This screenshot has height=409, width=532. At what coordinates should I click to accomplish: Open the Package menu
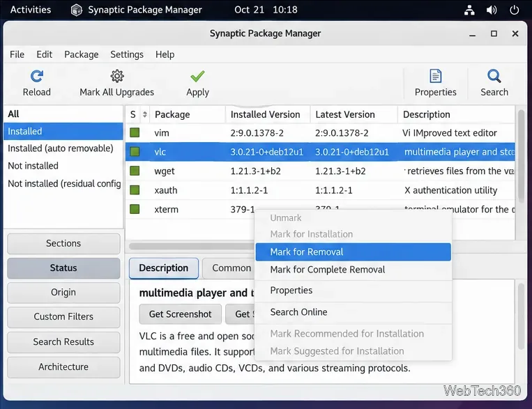82,54
